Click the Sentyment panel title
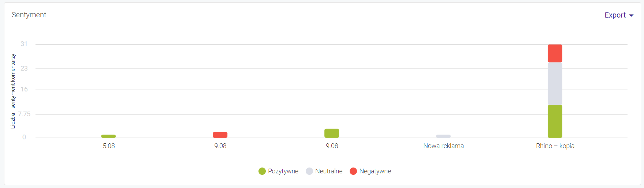 29,15
